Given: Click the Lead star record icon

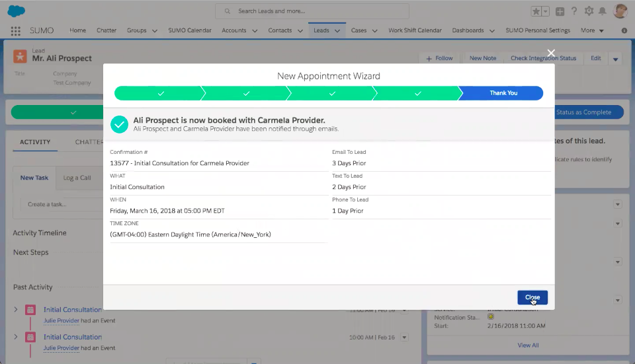Looking at the screenshot, I should (x=20, y=55).
